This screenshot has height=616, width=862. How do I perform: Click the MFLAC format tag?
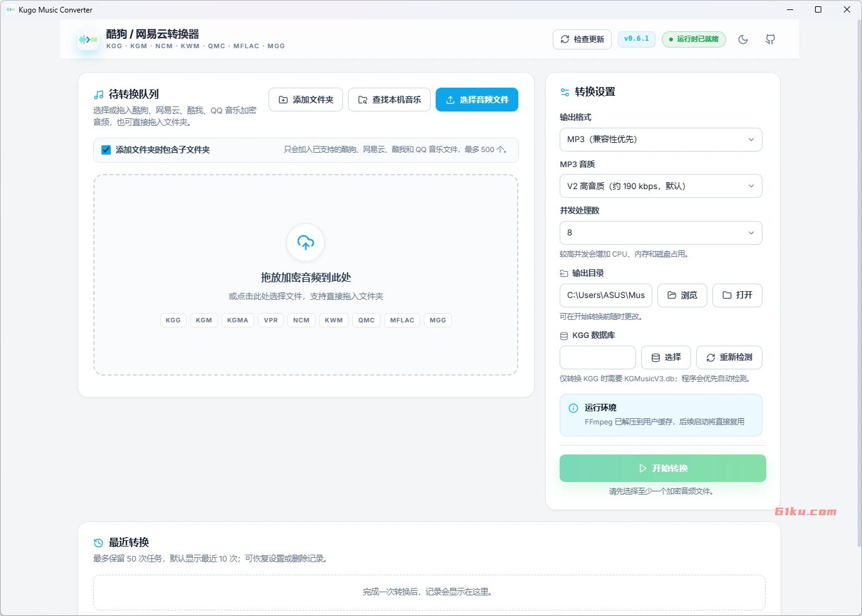pos(402,320)
